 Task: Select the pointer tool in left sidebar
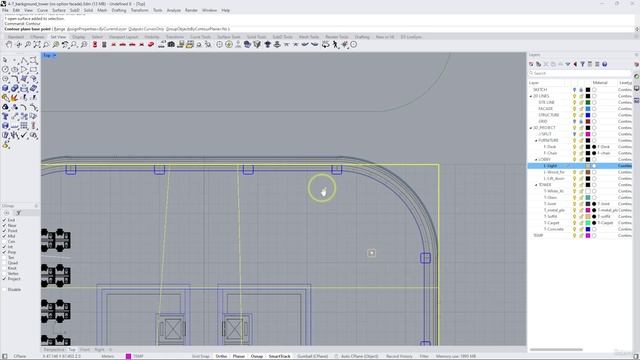5,60
